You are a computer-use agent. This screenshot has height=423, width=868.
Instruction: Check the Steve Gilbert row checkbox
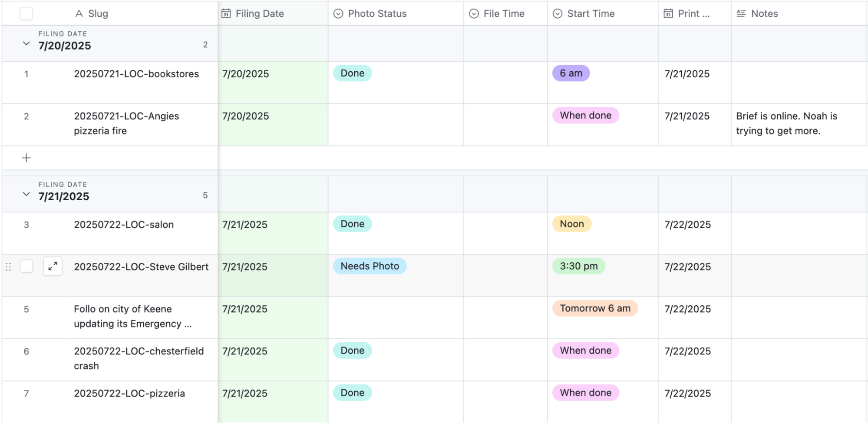(x=26, y=266)
